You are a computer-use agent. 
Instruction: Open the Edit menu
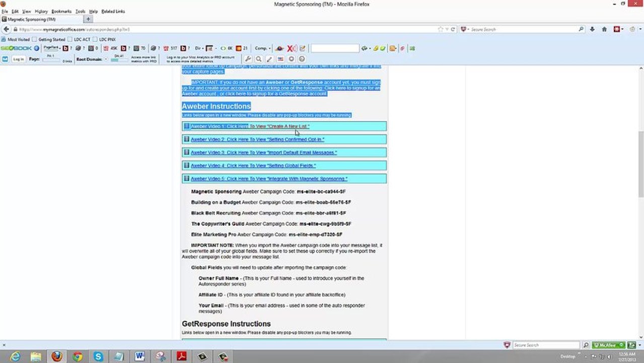(15, 11)
